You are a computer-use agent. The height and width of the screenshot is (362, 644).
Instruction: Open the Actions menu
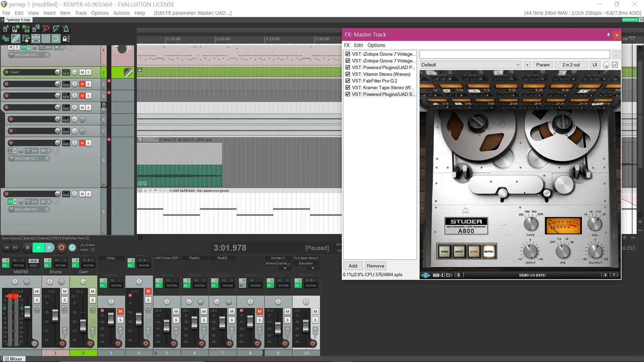click(121, 13)
